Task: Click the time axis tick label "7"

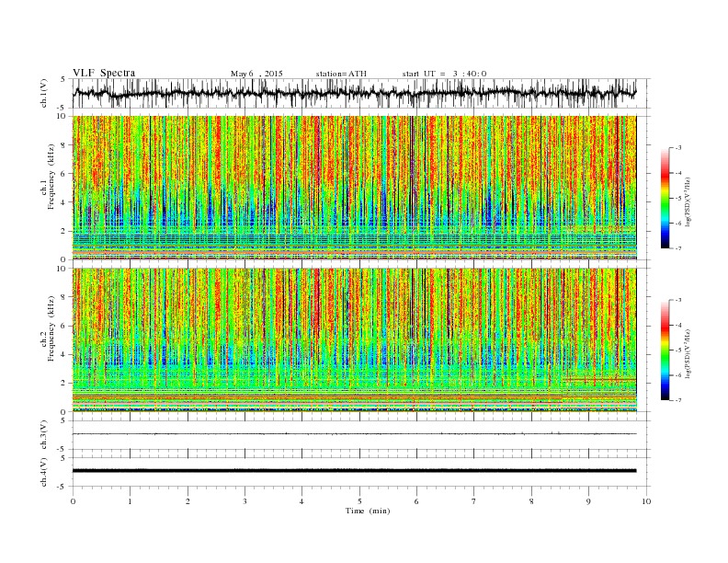Action: pos(474,501)
